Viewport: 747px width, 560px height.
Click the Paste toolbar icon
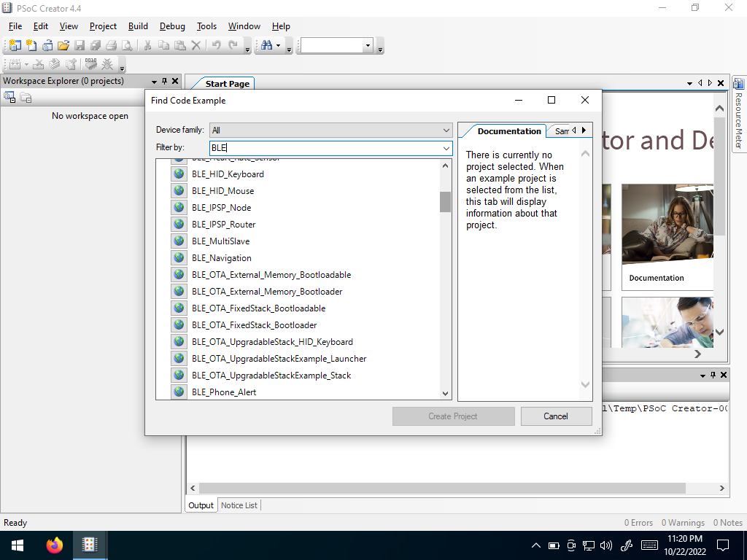(x=179, y=45)
